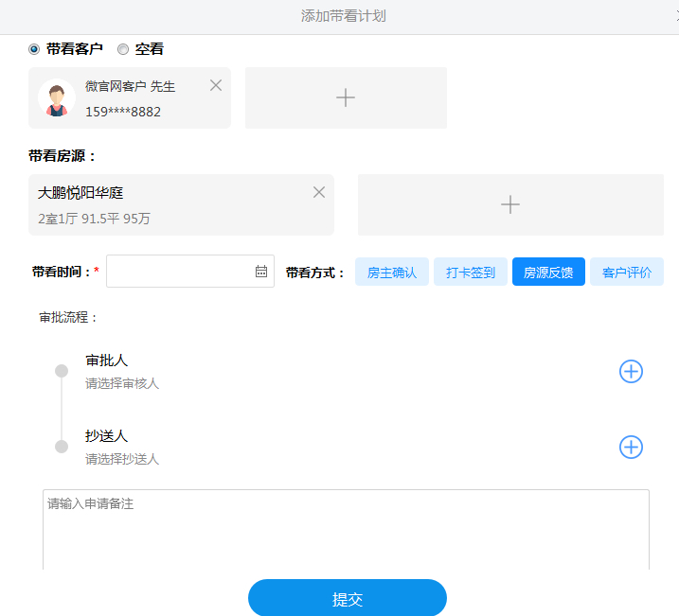
Task: Choose the 客户评价 viewing method
Action: [x=627, y=272]
